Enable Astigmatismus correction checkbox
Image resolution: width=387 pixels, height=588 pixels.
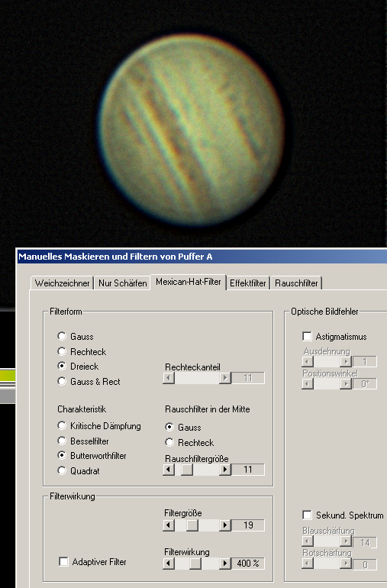pos(307,336)
